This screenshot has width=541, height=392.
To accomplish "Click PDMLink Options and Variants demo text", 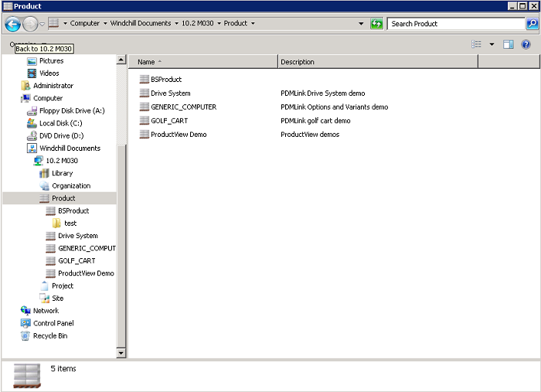I will 335,107.
